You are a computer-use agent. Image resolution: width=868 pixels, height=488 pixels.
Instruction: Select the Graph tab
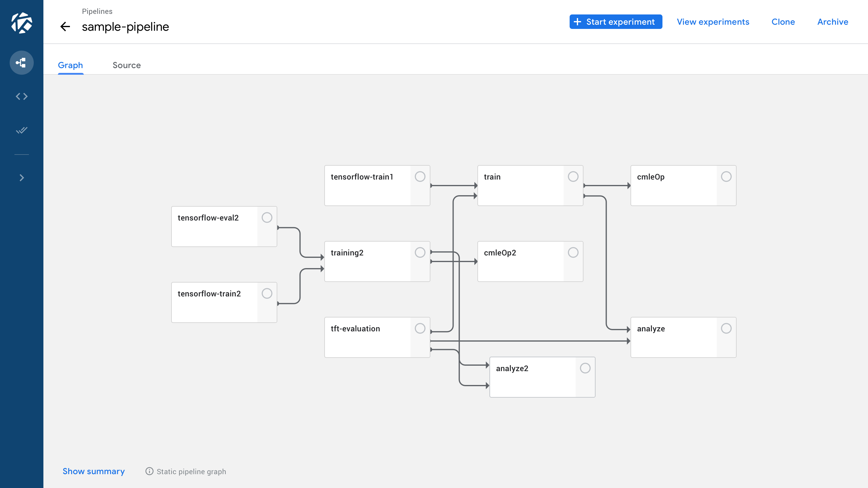coord(71,65)
